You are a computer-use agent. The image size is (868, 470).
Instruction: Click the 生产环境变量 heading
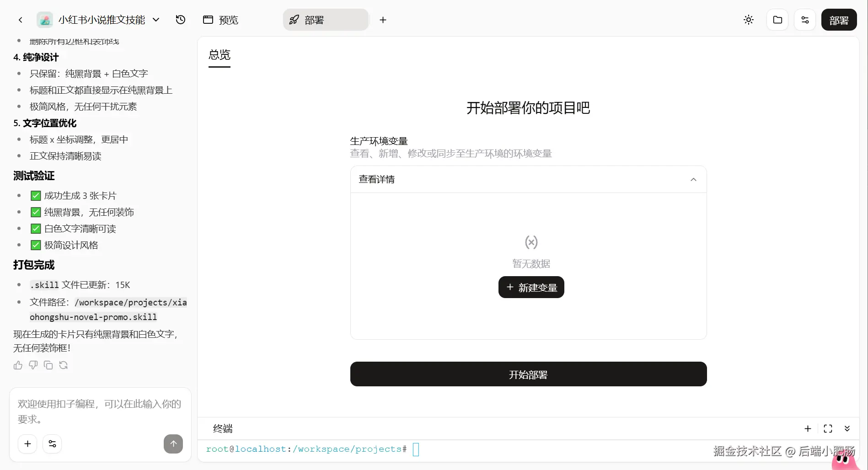(379, 141)
